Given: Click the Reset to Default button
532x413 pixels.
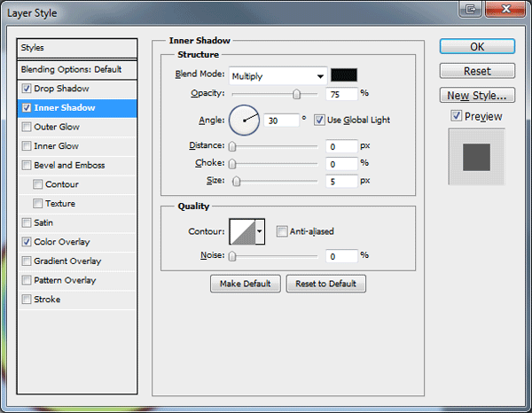Looking at the screenshot, I should tap(325, 284).
